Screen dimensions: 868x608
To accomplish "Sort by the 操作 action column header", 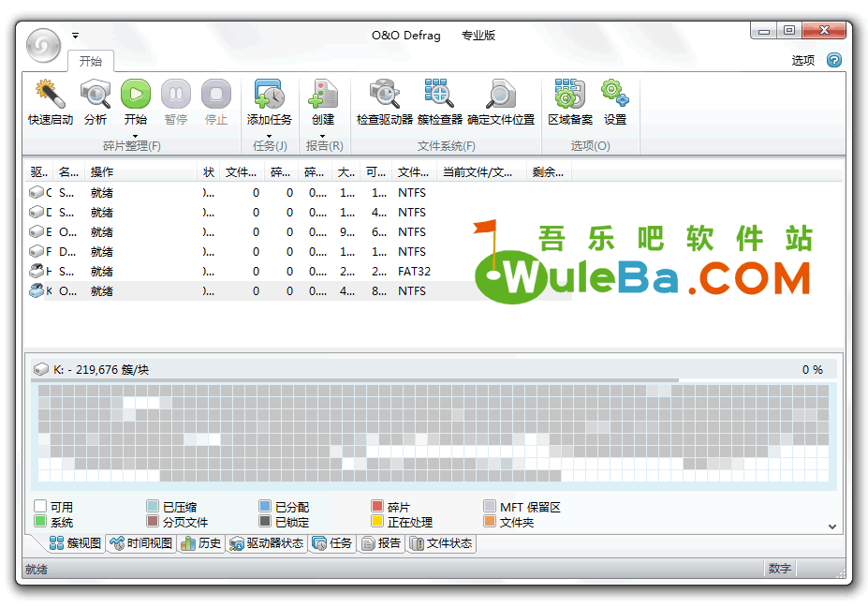I will pyautogui.click(x=141, y=172).
